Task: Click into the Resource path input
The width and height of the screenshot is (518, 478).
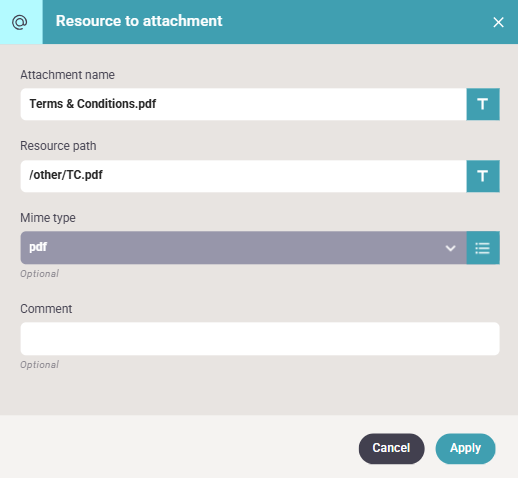Action: [243, 176]
